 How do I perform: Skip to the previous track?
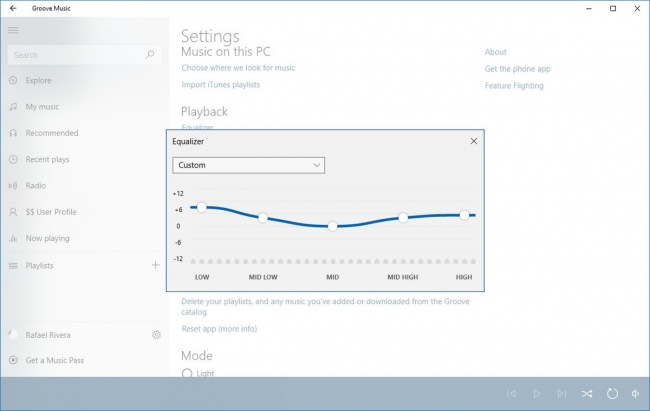[x=512, y=394]
